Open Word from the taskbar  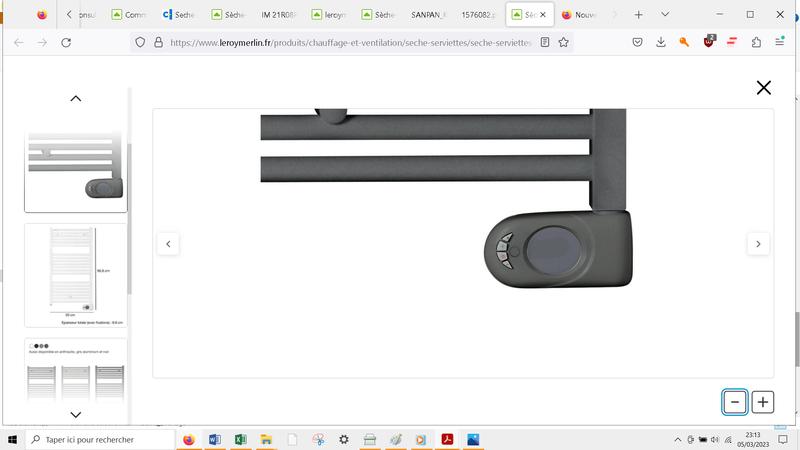point(215,439)
